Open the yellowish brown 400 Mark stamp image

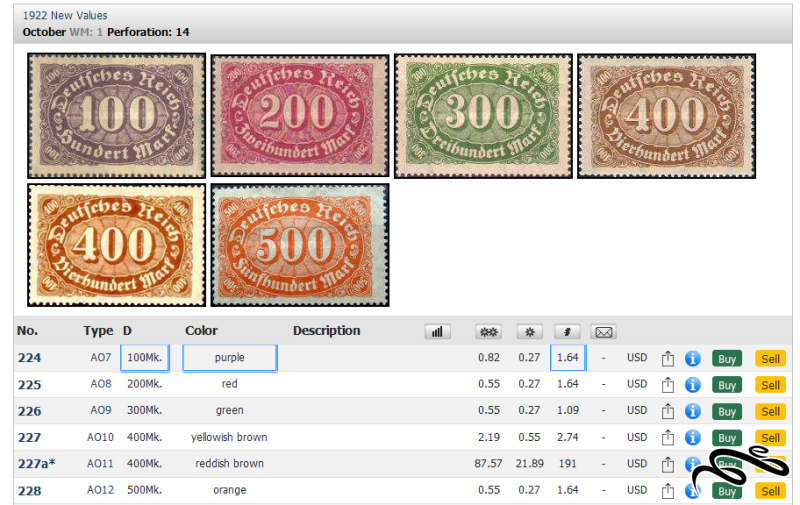click(x=666, y=116)
